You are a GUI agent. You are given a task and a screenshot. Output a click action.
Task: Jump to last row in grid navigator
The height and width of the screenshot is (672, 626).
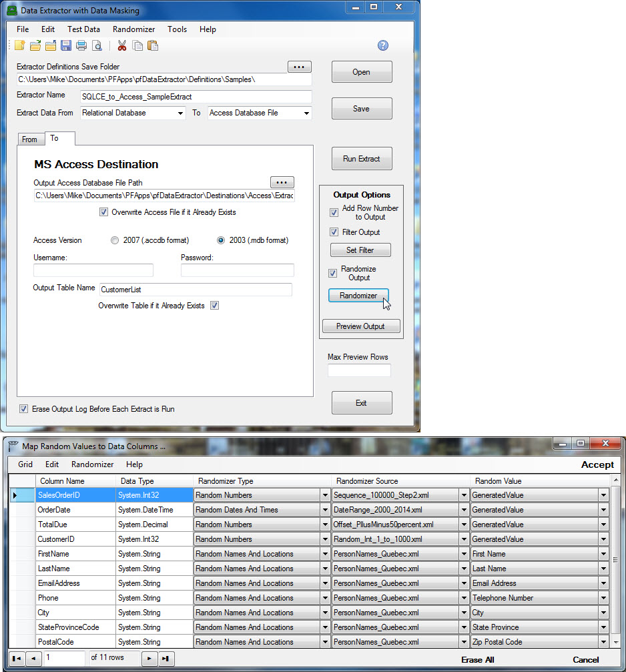[167, 659]
